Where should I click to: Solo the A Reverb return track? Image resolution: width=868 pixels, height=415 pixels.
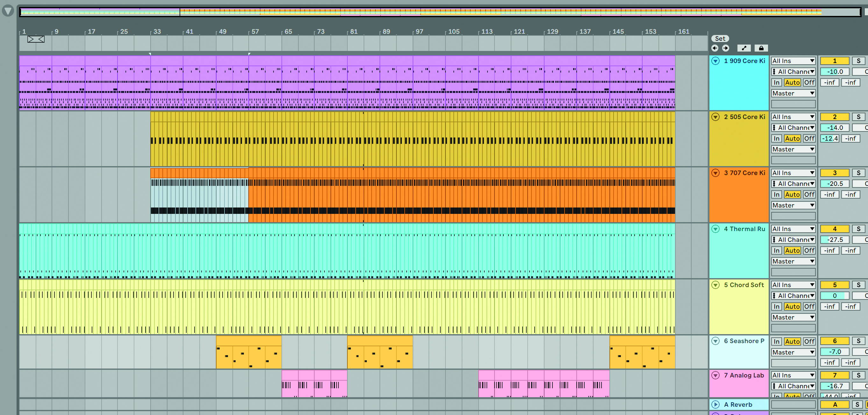point(857,404)
